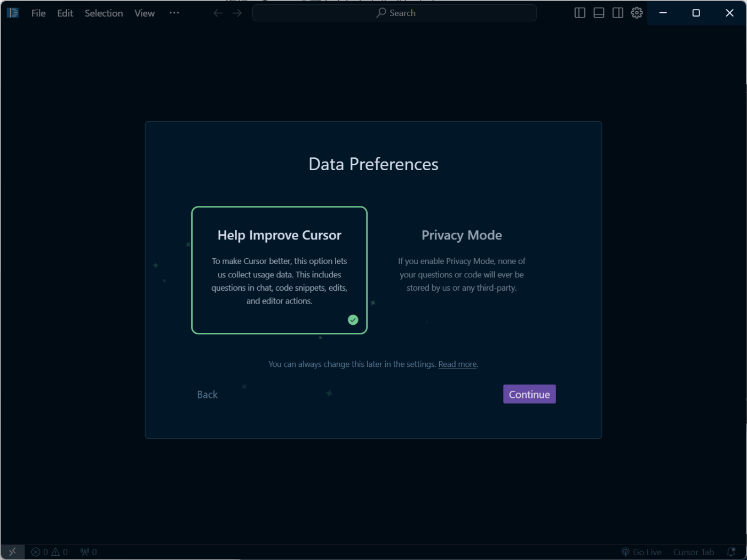Go forward with the right arrow

point(237,13)
